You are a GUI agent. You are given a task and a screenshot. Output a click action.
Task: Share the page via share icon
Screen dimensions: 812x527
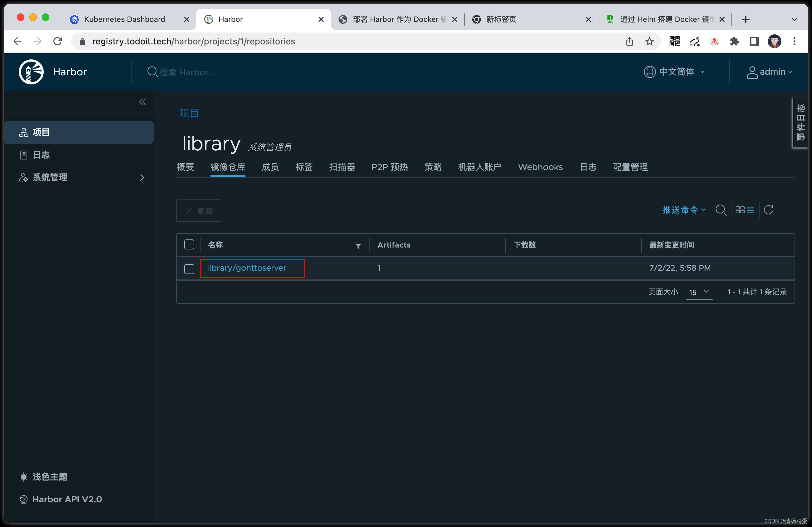(630, 41)
